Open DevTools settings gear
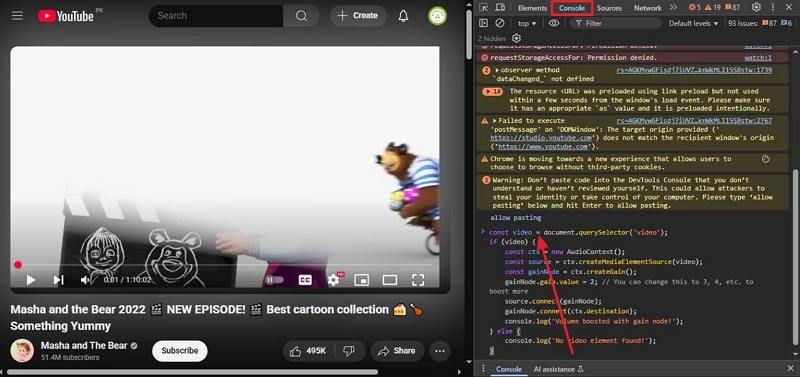800x377 pixels. [757, 7]
